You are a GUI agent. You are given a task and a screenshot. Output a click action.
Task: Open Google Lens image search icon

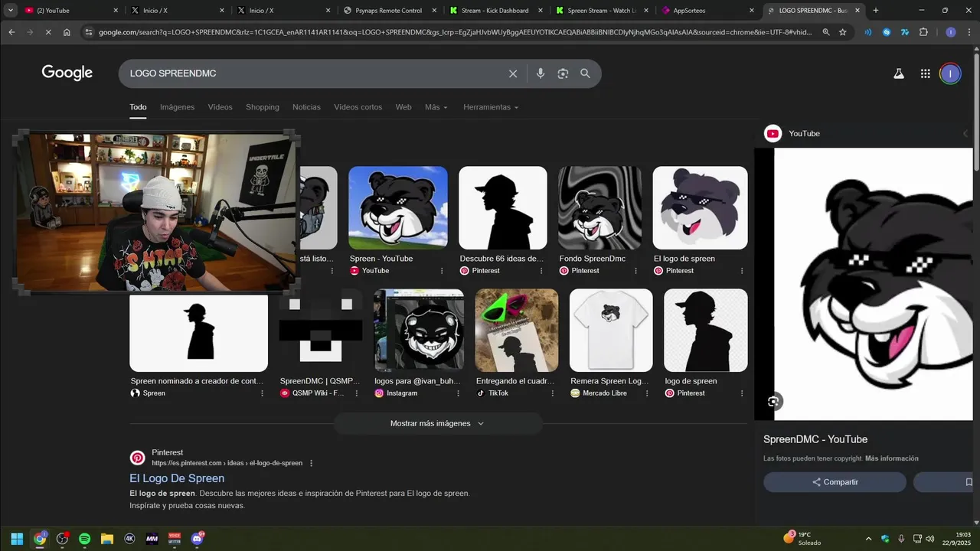pos(563,73)
